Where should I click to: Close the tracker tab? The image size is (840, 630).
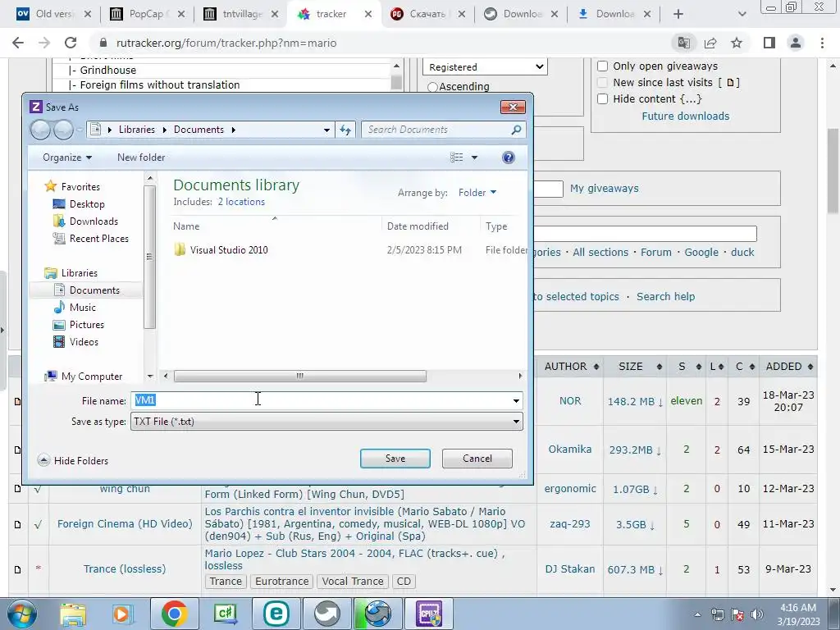click(368, 14)
